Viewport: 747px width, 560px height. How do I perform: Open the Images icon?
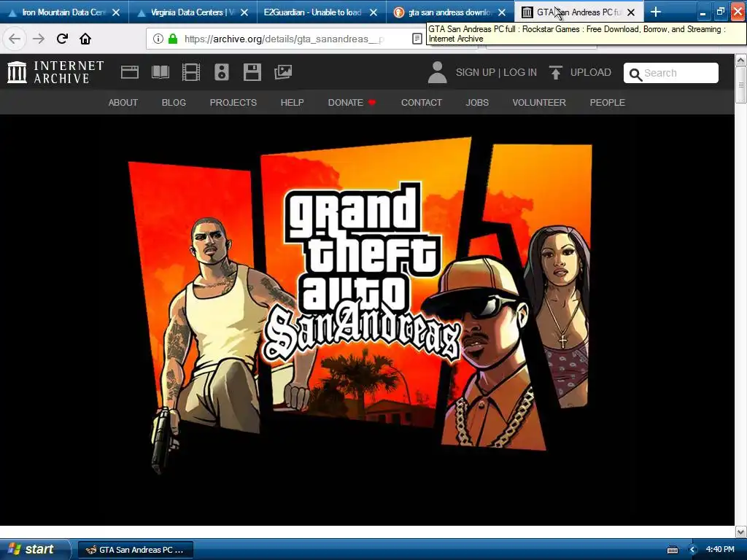tap(283, 72)
